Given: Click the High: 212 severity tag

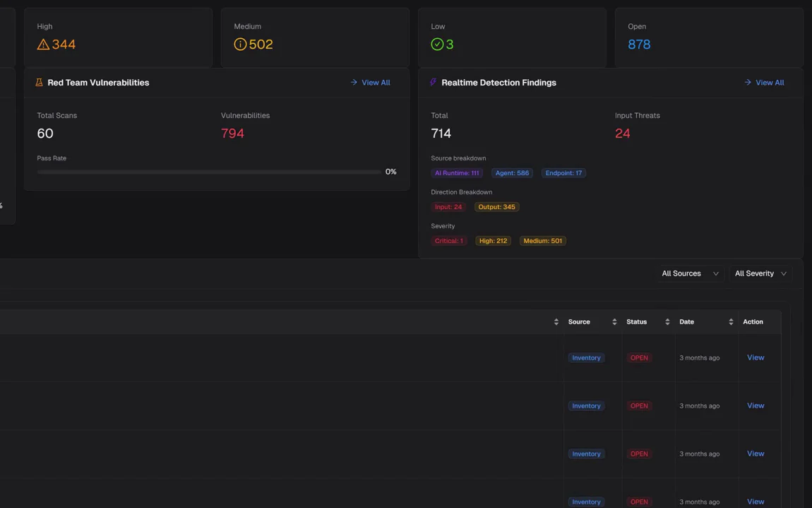Looking at the screenshot, I should pos(493,241).
